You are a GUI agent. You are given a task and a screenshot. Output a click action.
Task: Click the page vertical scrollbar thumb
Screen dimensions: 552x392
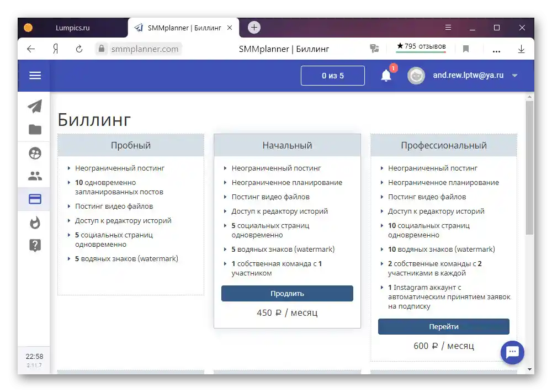point(529,168)
